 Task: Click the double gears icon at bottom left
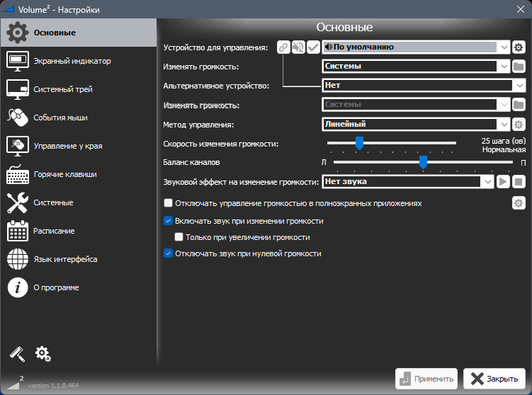click(43, 354)
